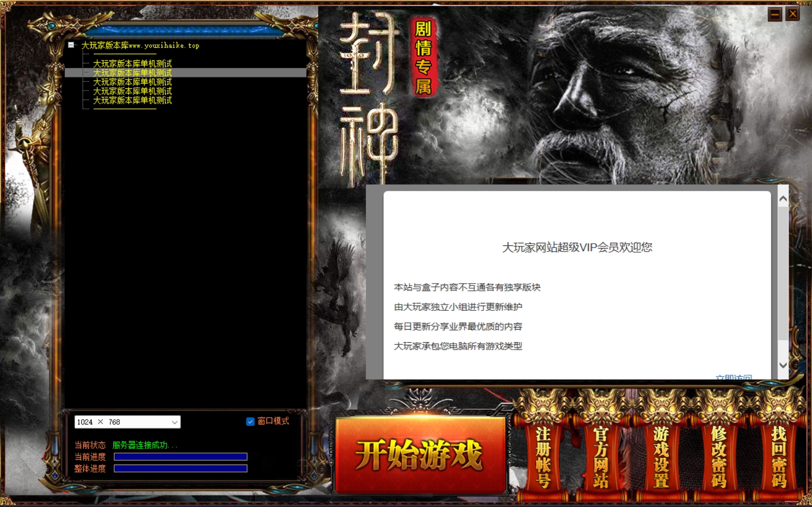This screenshot has height=507, width=812.
Task: Click the 整体进度 overall progress bar
Action: [180, 469]
